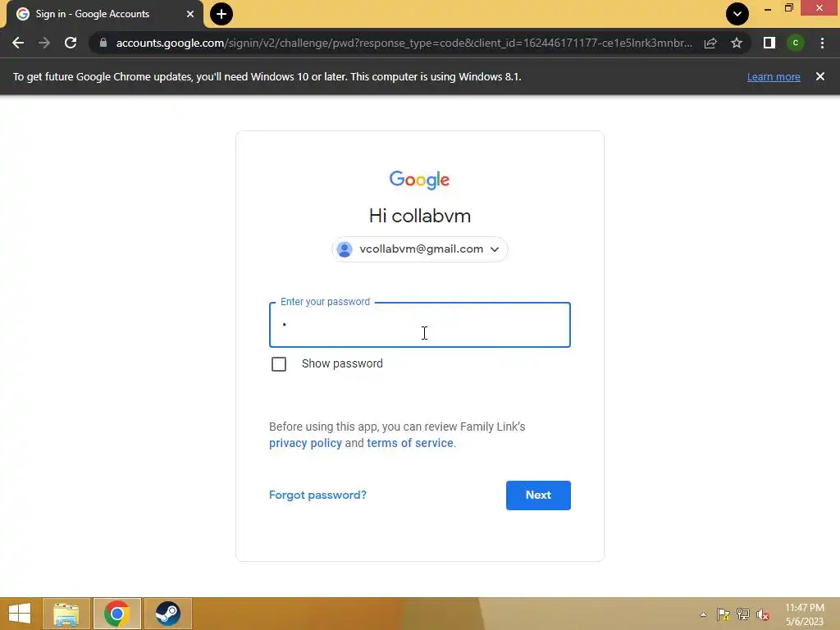Viewport: 840px width, 630px height.
Task: Click the muted volume tray icon
Action: point(763,614)
